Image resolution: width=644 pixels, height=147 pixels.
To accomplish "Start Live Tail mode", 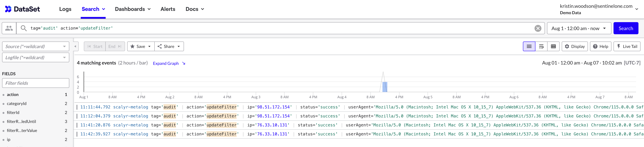I will [x=627, y=46].
